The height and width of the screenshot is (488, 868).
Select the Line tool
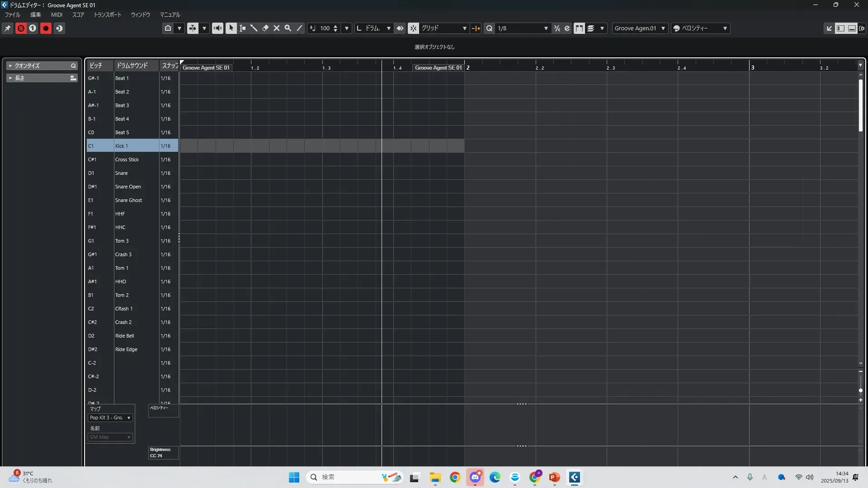tap(299, 28)
